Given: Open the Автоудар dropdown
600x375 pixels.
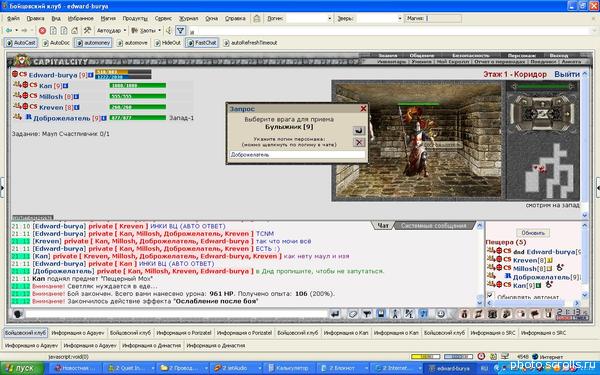Looking at the screenshot, I should click(111, 31).
